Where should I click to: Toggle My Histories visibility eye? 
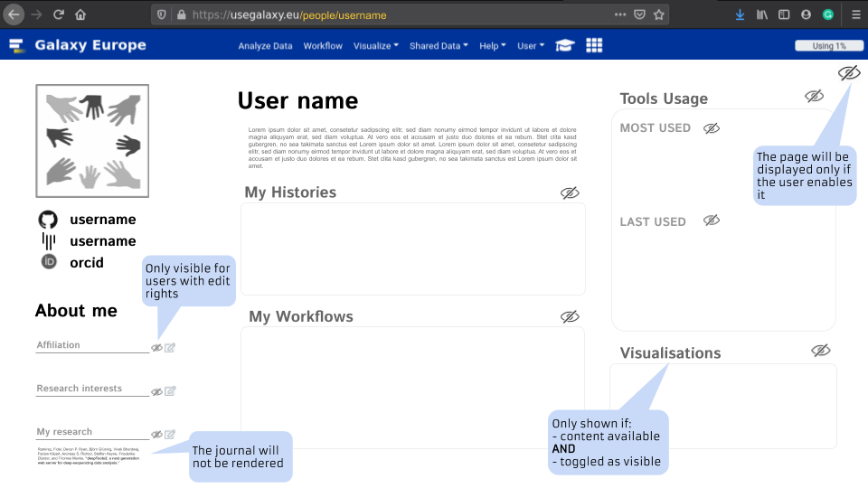coord(570,192)
